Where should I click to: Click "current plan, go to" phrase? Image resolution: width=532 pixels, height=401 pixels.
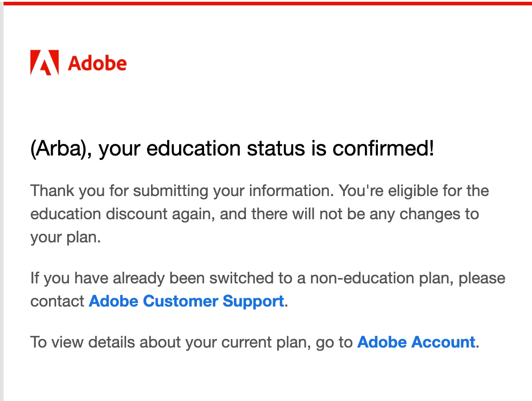coord(287,342)
